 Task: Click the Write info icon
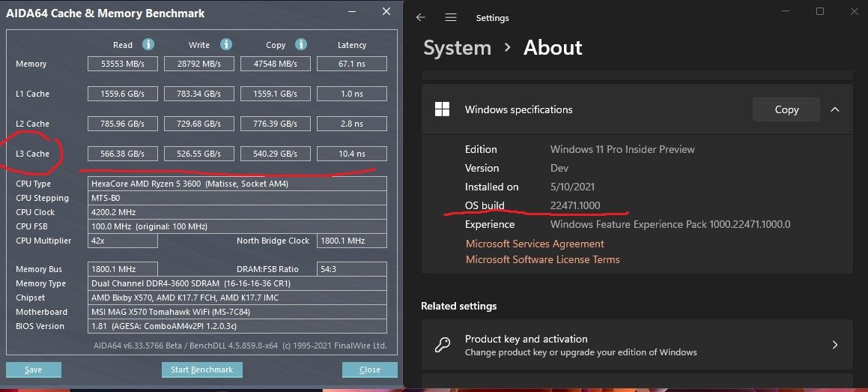tap(226, 45)
